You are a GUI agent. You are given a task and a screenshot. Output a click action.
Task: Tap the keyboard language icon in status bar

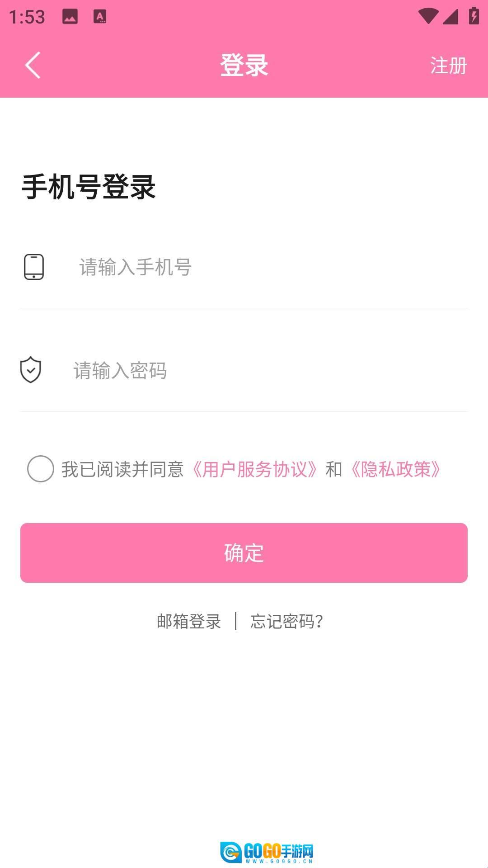(x=100, y=17)
